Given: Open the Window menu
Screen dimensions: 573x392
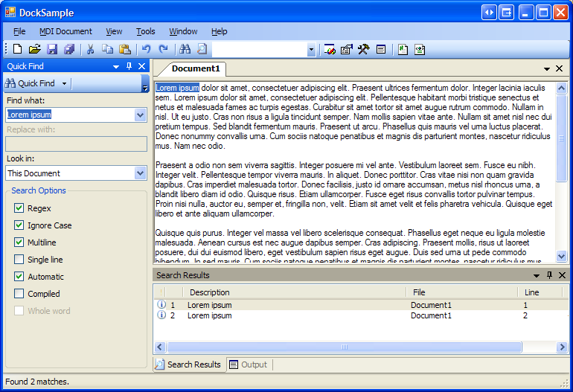Looking at the screenshot, I should click(x=183, y=31).
